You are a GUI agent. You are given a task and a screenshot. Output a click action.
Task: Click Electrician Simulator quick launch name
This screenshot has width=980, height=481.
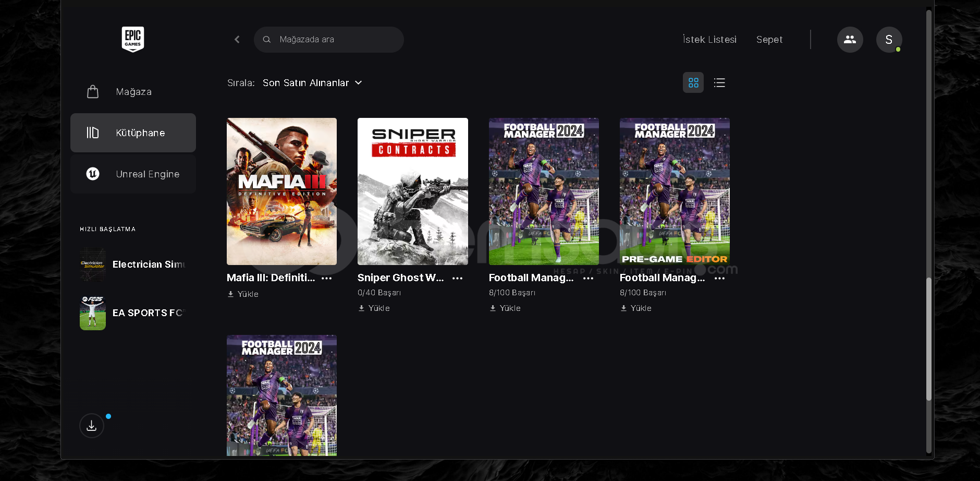(149, 264)
